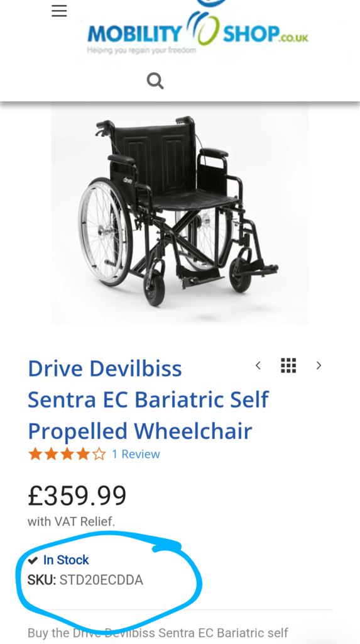Screen dimensions: 360x644
Task: Open the hamburger menu
Action: [59, 11]
